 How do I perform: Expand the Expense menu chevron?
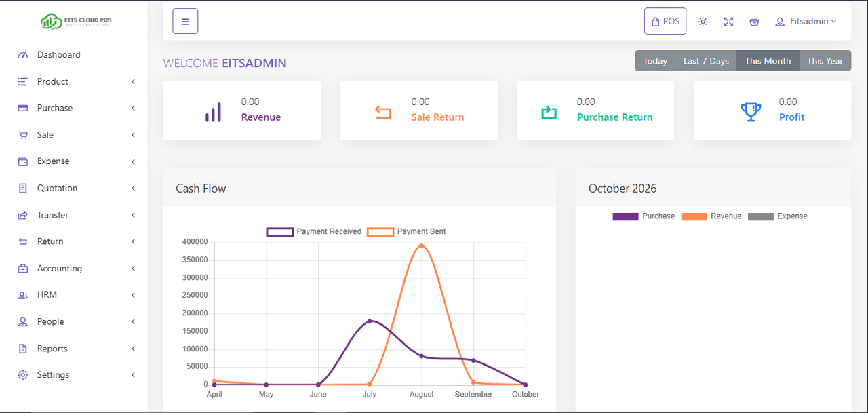pyautogui.click(x=134, y=161)
